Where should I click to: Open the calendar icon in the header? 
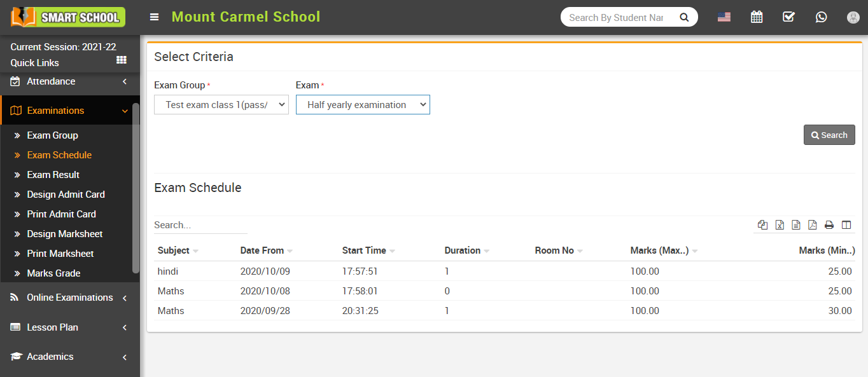coord(756,17)
